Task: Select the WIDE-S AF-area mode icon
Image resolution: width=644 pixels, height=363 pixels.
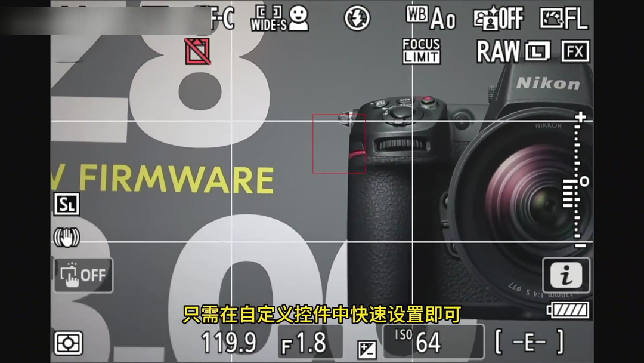Action: pyautogui.click(x=268, y=18)
